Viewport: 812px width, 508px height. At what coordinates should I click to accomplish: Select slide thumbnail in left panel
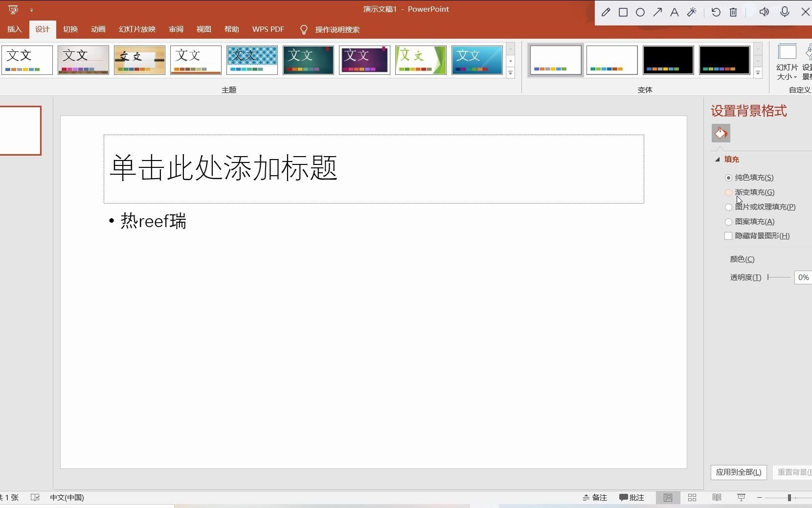point(21,131)
